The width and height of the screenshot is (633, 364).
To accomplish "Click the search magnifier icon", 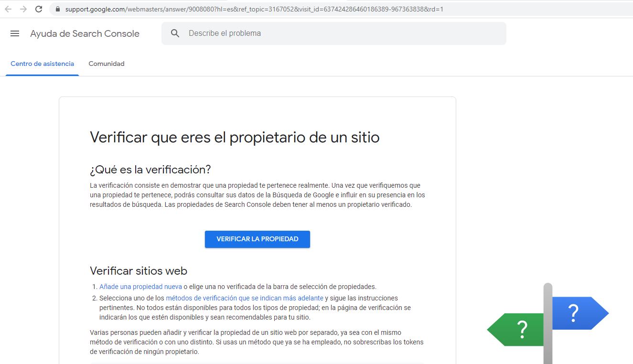I will [x=175, y=33].
